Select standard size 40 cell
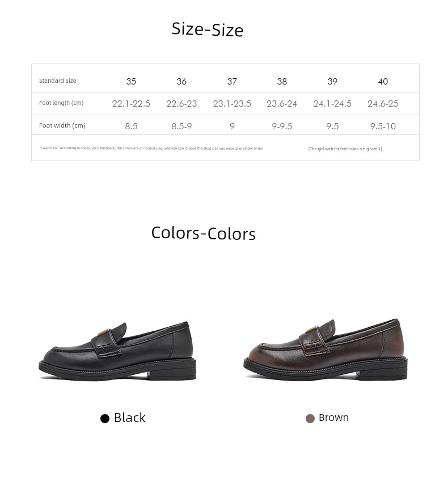The width and height of the screenshot is (448, 498). [383, 81]
